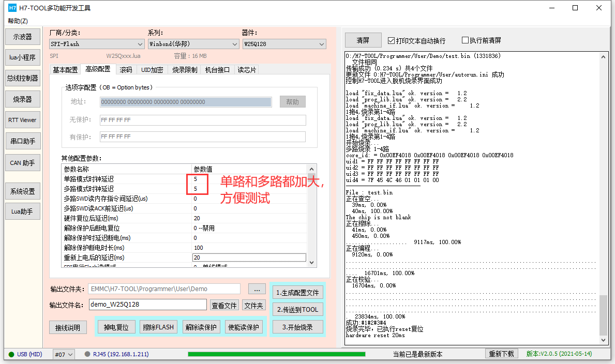Screen dimensions: 615x364
Task: Switch to 滚码 tab
Action: [126, 70]
